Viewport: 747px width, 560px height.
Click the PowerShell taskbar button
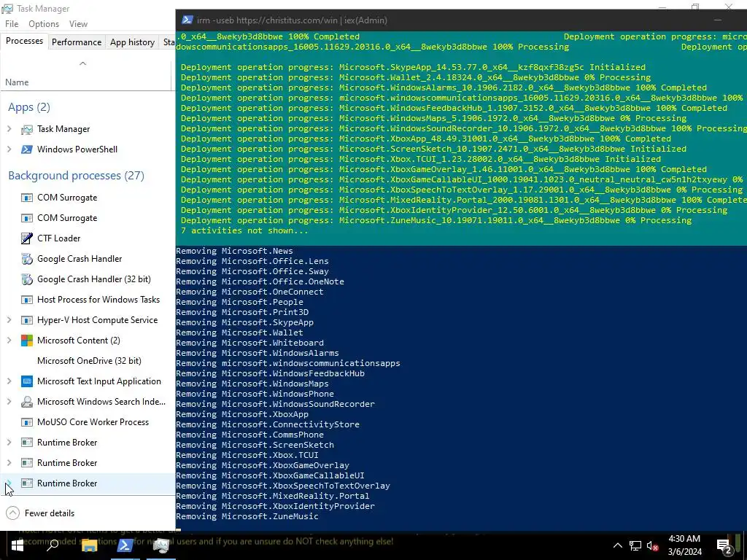click(x=125, y=545)
